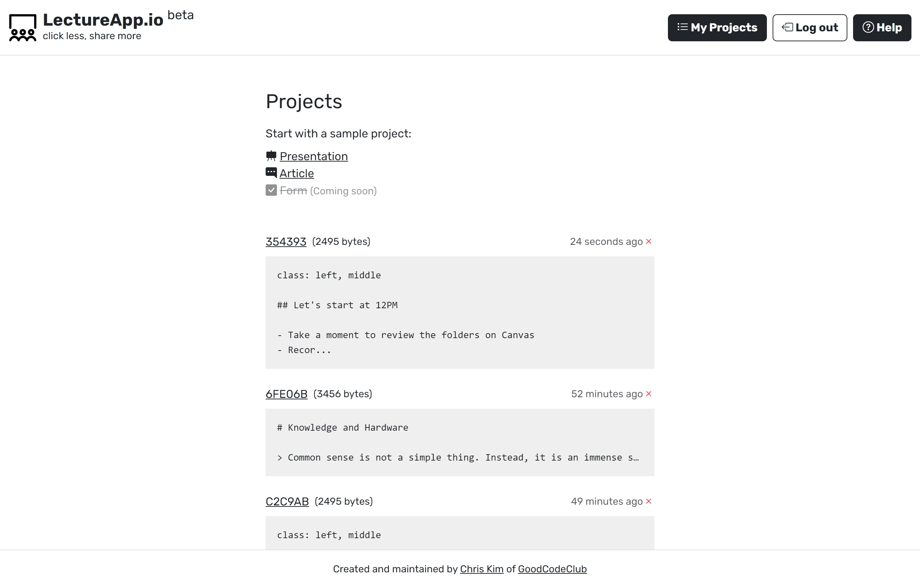Click the checkmark icon beside Form
This screenshot has width=920, height=588.
point(271,190)
